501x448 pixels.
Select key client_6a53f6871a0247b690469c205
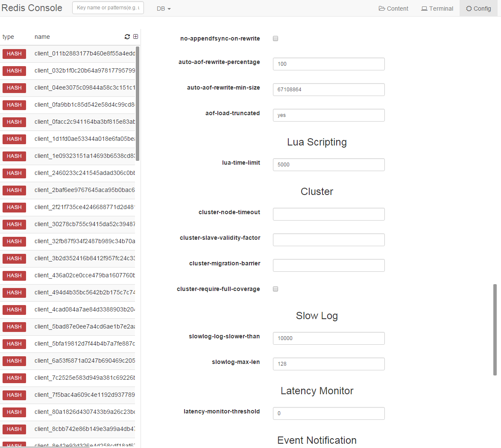click(x=85, y=361)
